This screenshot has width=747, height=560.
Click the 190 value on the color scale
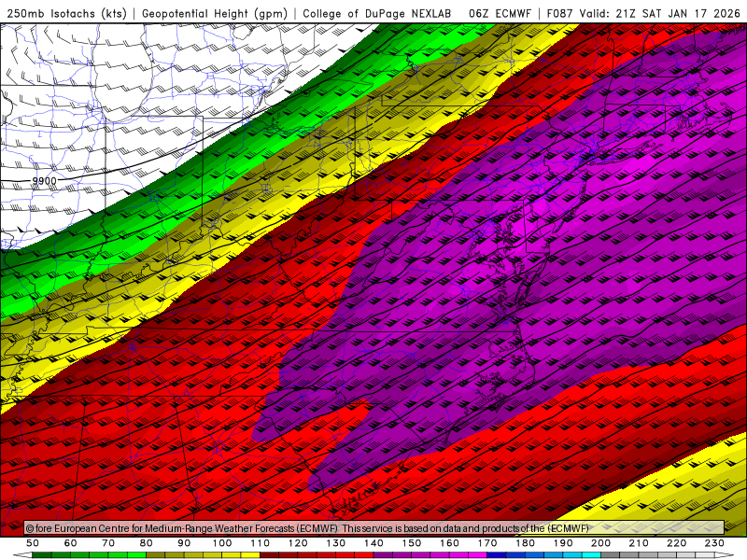(x=563, y=543)
